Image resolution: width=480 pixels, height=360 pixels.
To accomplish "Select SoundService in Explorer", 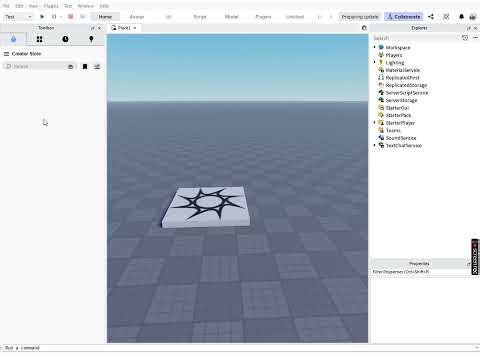I will pos(401,138).
